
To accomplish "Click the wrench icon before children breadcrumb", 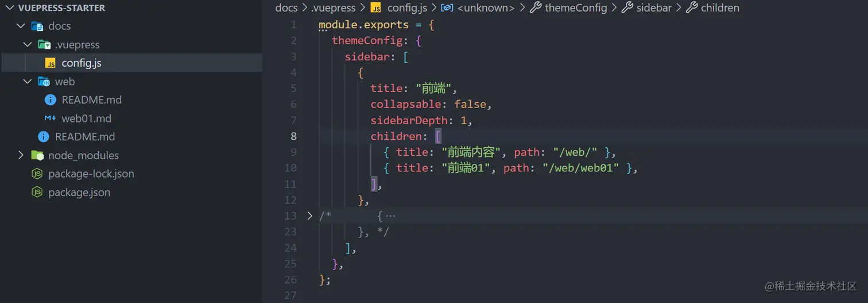I will [692, 7].
